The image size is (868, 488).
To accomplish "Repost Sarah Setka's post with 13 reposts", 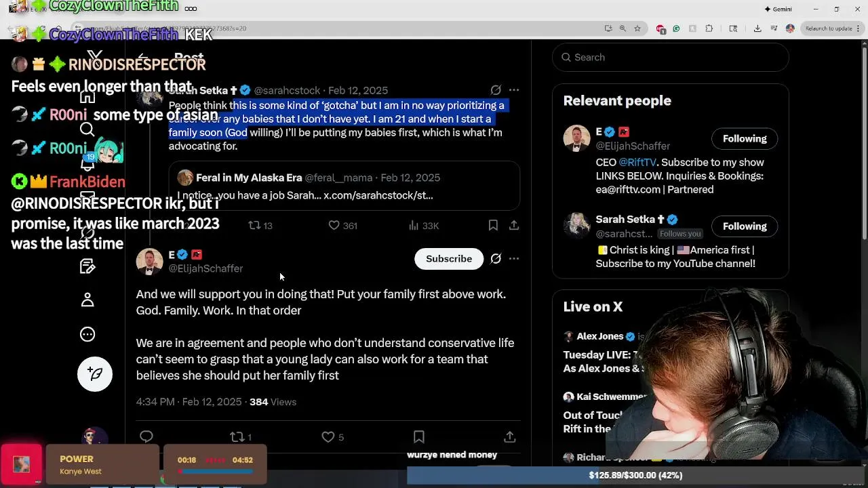I will coord(260,226).
